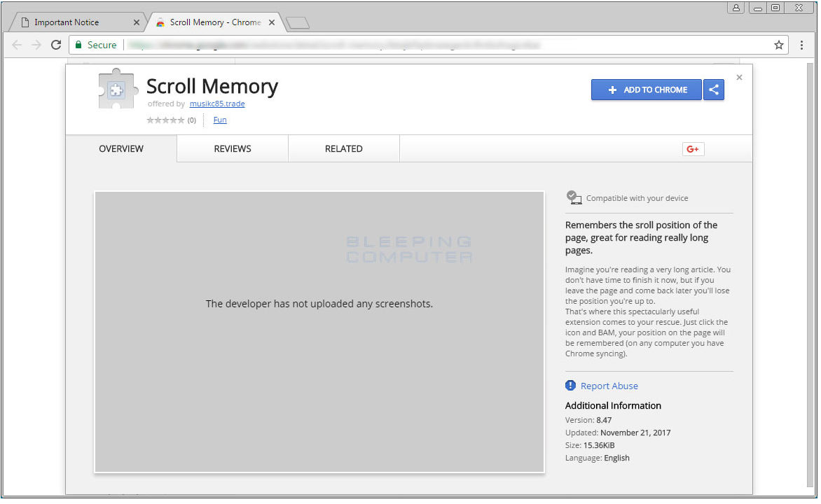Open the Chrome three-dot menu
This screenshot has width=821, height=504.
(x=801, y=45)
